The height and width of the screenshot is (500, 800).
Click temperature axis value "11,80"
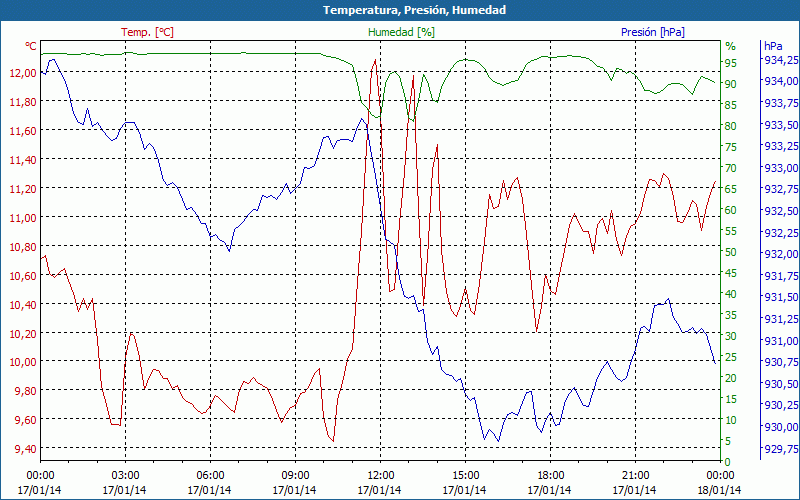[x=23, y=102]
